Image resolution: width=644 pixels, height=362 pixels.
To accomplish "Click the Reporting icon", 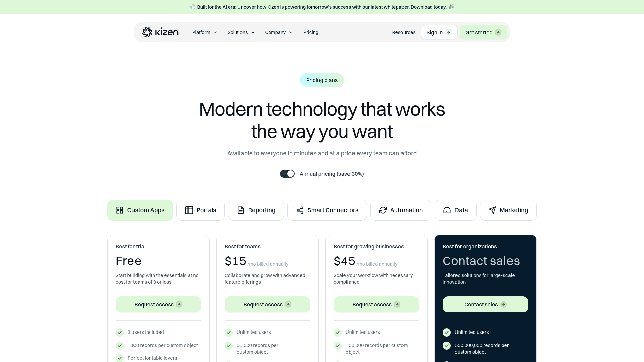I will point(240,210).
